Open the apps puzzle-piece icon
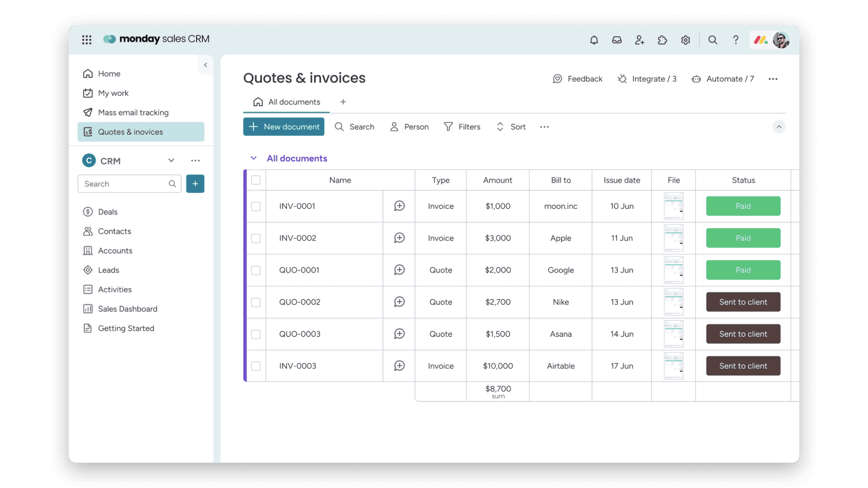Viewport: 868px width, 488px height. tap(662, 40)
